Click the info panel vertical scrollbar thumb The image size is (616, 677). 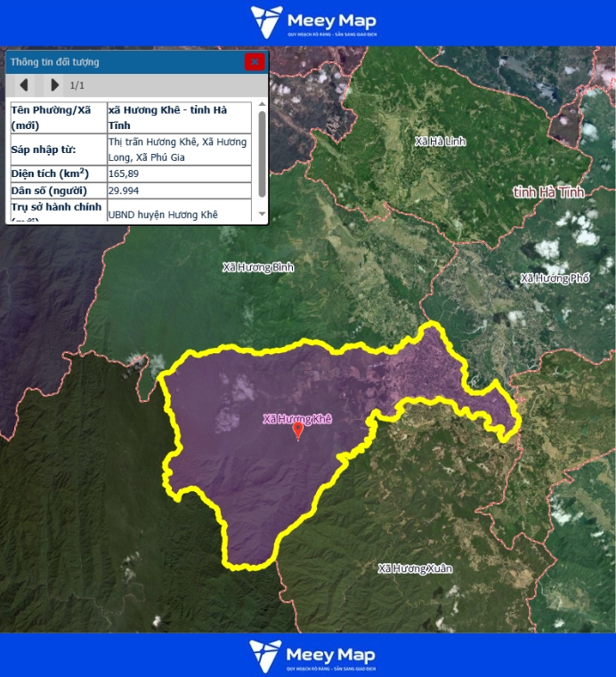click(x=262, y=153)
